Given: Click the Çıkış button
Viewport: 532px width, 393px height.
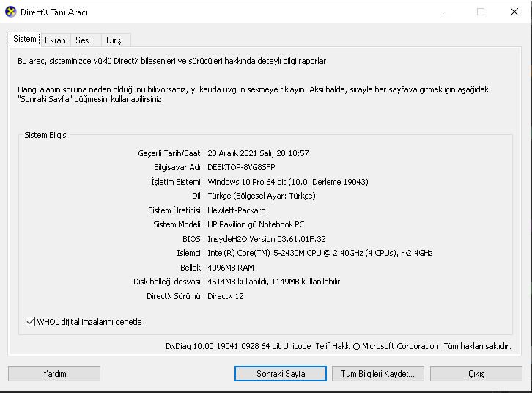Looking at the screenshot, I should click(476, 374).
